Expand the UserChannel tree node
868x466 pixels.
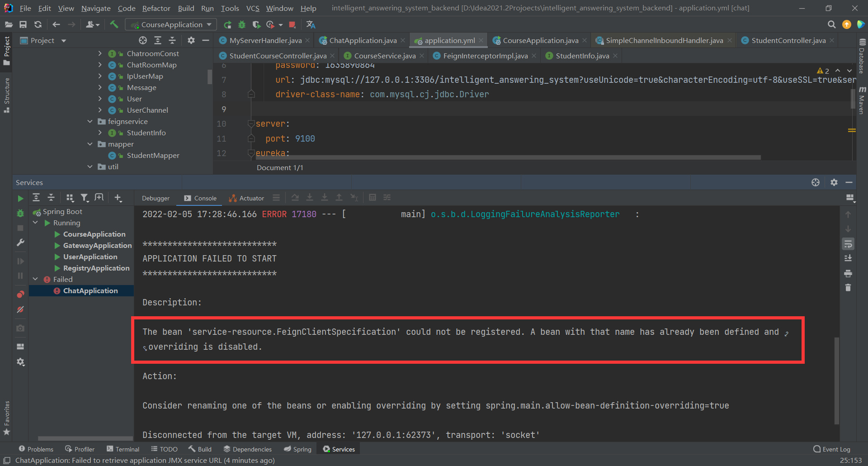click(x=100, y=110)
